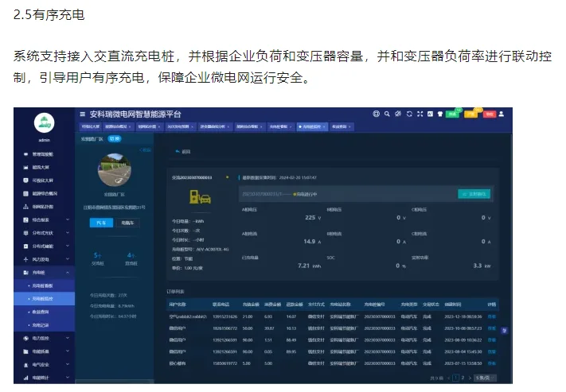Open details for the 2023-10-08 order row
The height and width of the screenshot is (392, 566).
click(492, 328)
